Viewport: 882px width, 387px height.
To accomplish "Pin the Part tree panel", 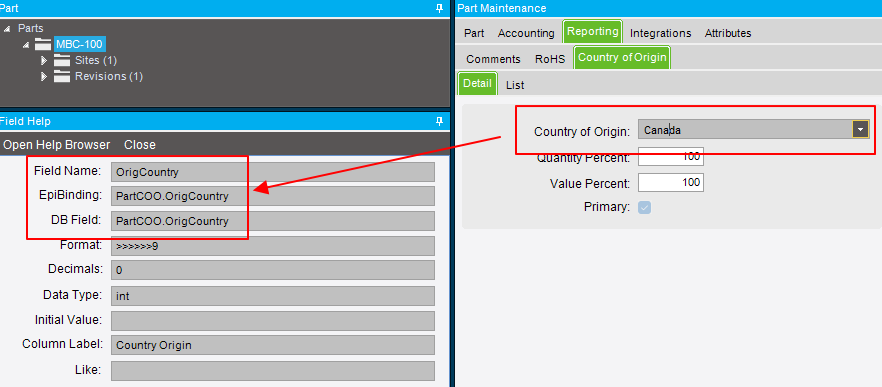I will pyautogui.click(x=440, y=8).
